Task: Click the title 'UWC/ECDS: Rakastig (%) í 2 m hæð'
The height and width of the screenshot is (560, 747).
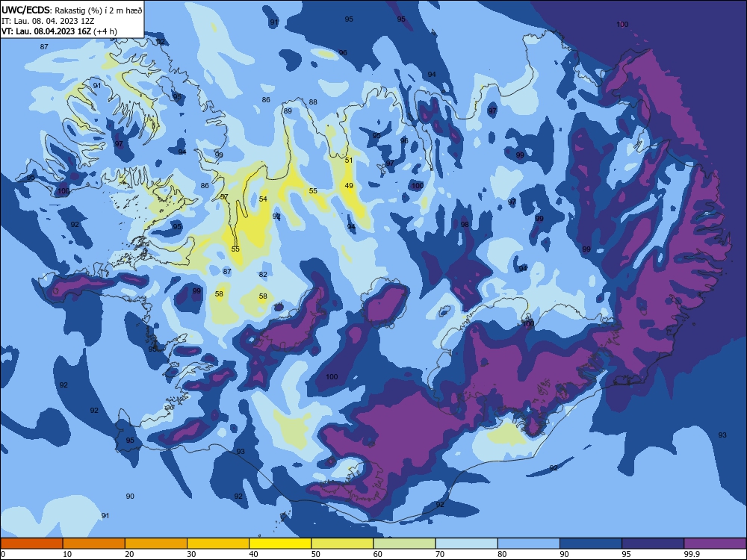Action: (72, 10)
